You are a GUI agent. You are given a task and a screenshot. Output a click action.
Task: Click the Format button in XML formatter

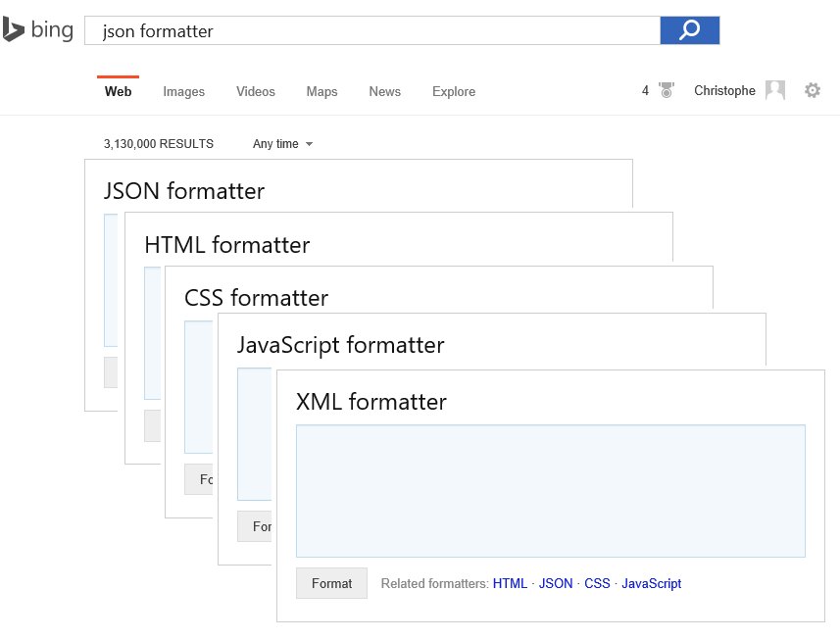[x=331, y=583]
